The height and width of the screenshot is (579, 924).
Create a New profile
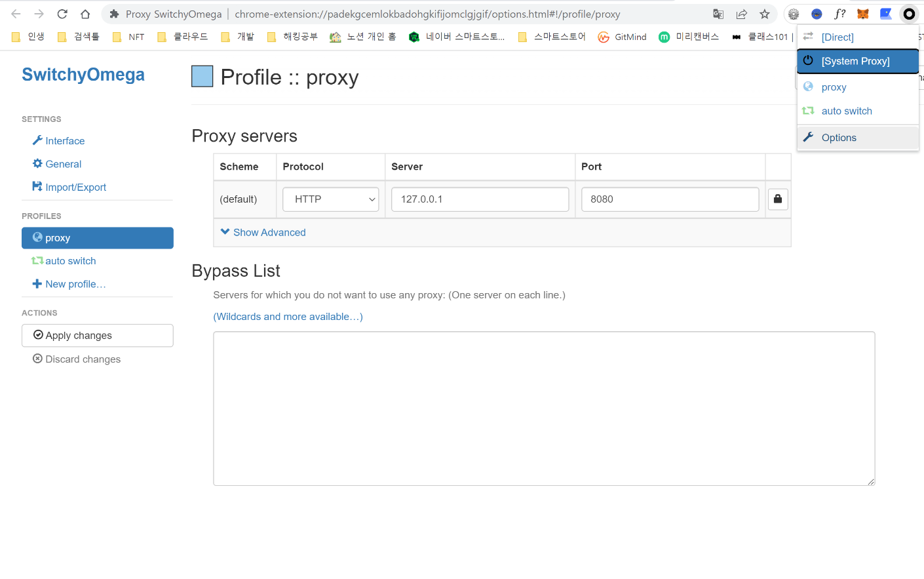coord(69,284)
